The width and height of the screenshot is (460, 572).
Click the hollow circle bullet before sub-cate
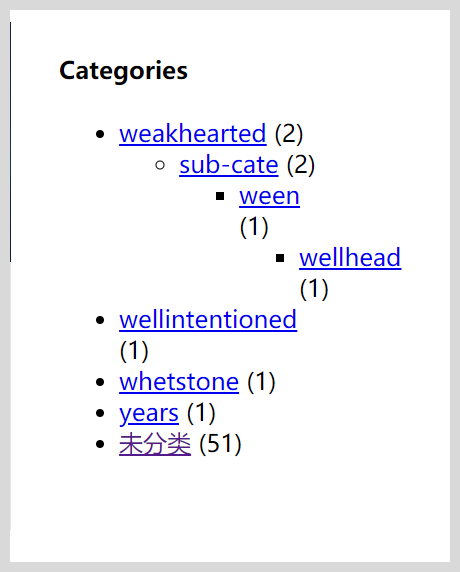click(160, 165)
